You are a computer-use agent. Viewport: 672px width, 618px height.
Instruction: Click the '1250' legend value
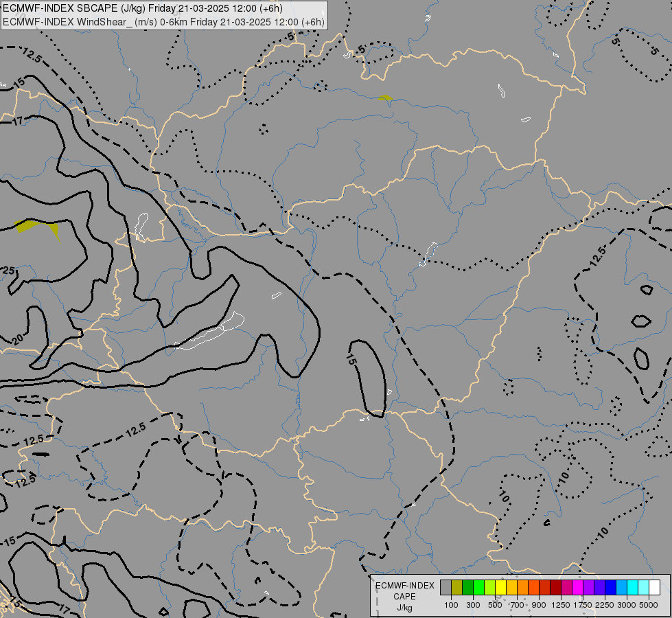561,605
